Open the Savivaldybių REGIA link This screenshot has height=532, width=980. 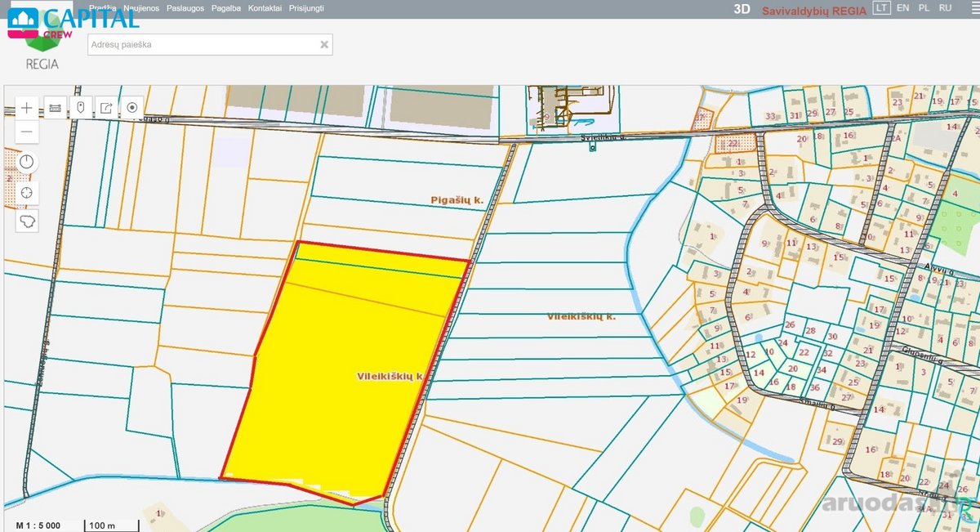click(814, 10)
